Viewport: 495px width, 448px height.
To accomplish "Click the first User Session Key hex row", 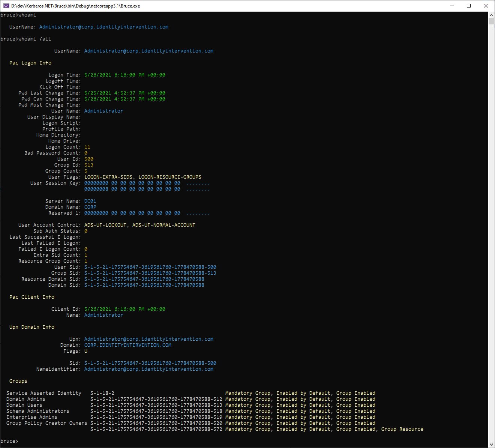I will coord(147,183).
